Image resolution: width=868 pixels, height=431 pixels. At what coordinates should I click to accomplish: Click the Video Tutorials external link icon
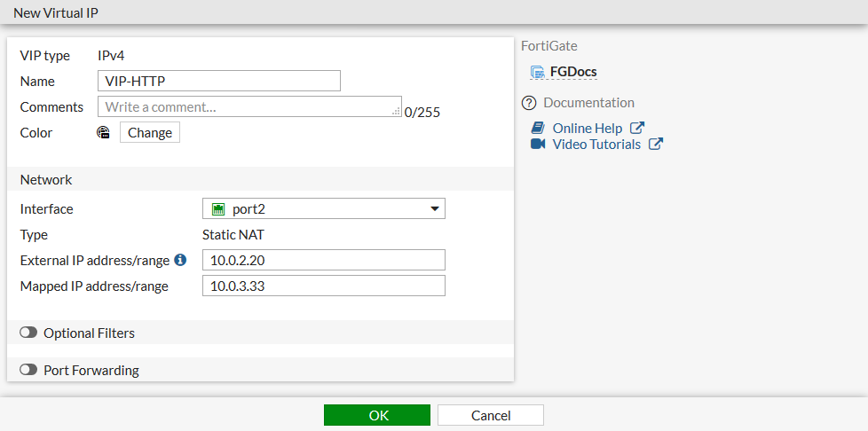coord(656,144)
